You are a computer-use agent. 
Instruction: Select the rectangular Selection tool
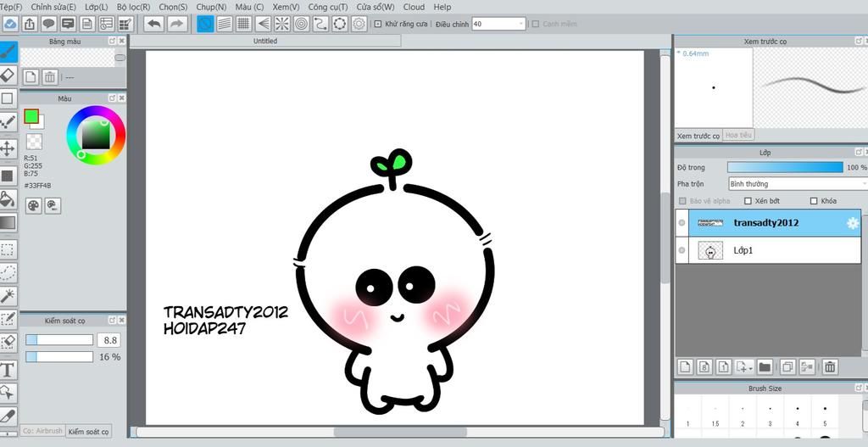pos(8,250)
